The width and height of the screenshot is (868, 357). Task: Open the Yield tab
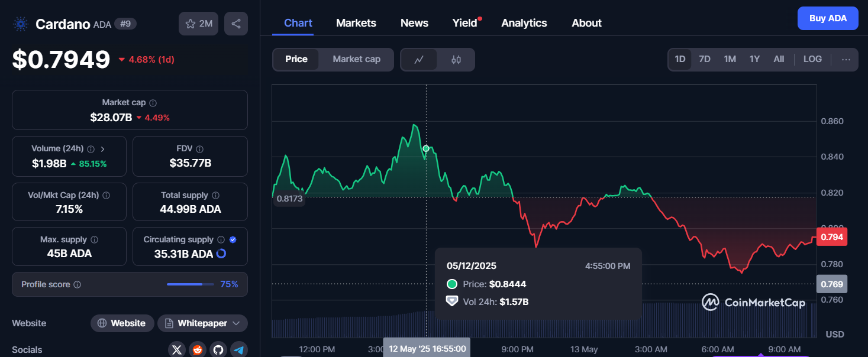(465, 23)
